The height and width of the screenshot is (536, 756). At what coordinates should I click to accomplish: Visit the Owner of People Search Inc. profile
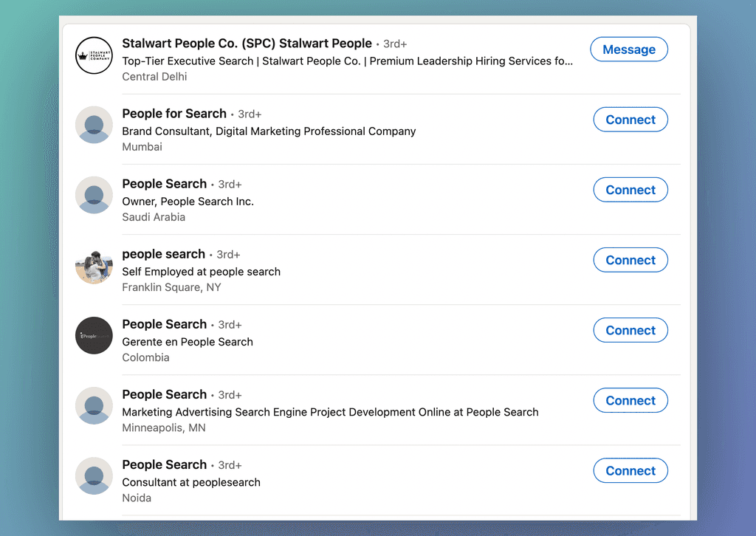[164, 184]
